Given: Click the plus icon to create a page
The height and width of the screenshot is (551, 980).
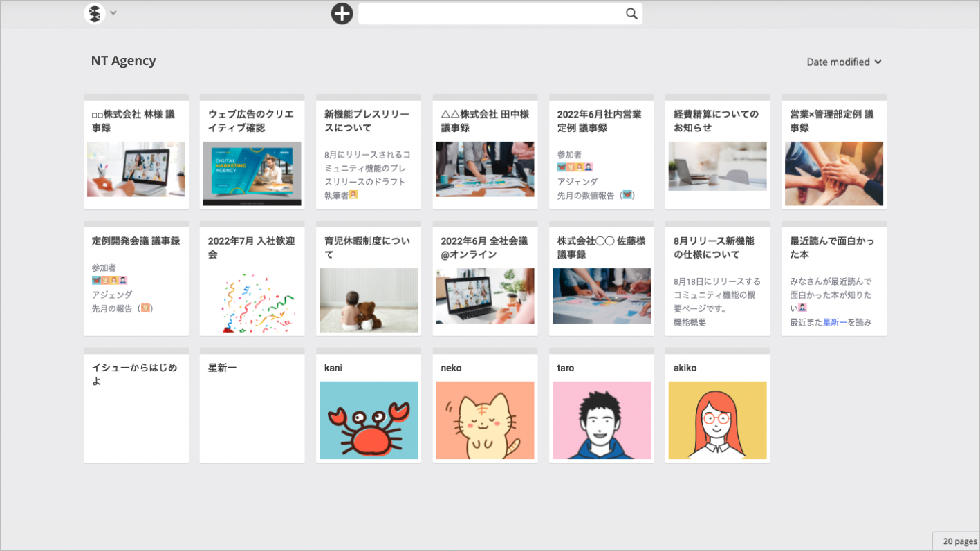Looking at the screenshot, I should (x=342, y=13).
